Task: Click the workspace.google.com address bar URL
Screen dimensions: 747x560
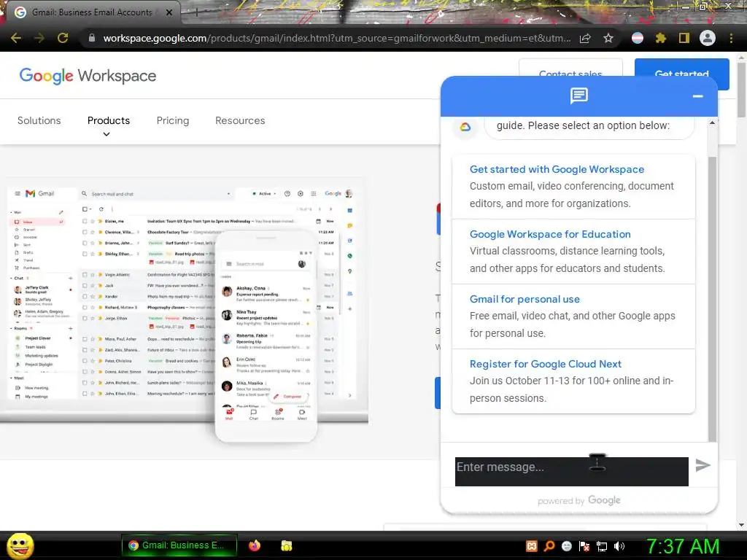Action: click(x=336, y=38)
